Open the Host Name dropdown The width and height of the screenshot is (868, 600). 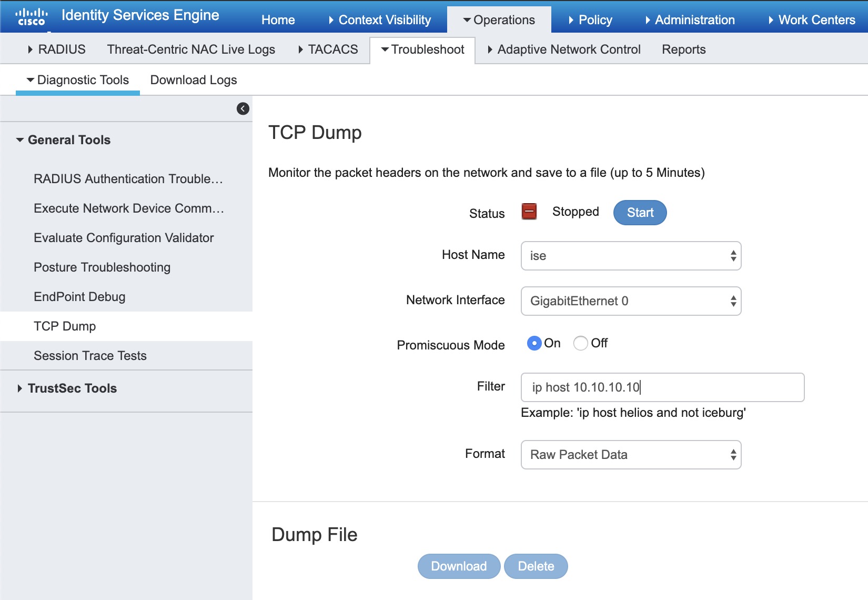pyautogui.click(x=630, y=256)
